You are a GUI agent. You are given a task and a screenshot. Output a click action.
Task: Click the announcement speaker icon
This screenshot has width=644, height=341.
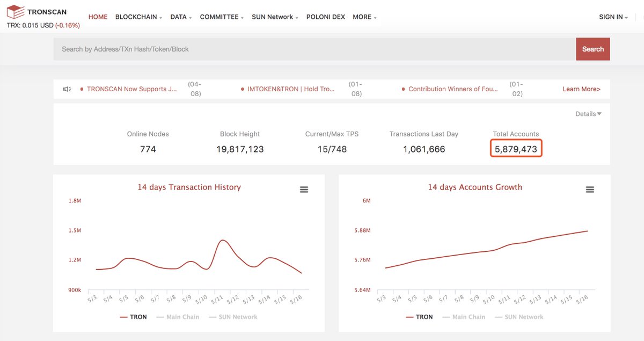(67, 89)
